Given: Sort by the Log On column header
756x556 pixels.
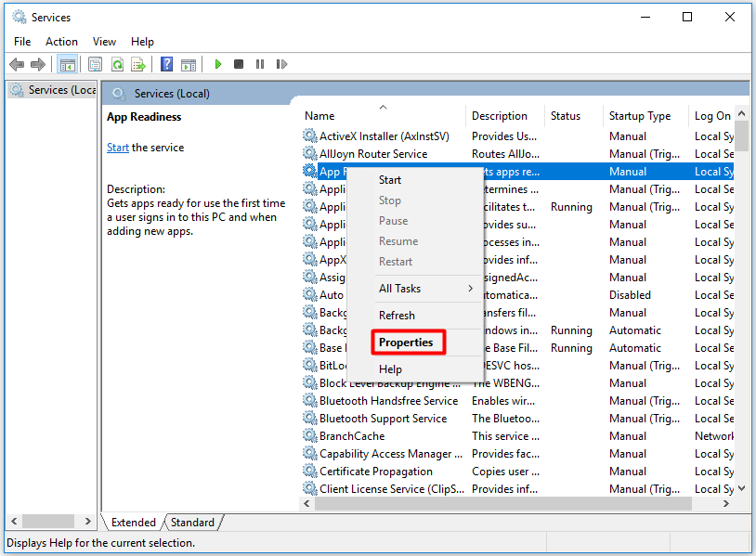Looking at the screenshot, I should (712, 116).
